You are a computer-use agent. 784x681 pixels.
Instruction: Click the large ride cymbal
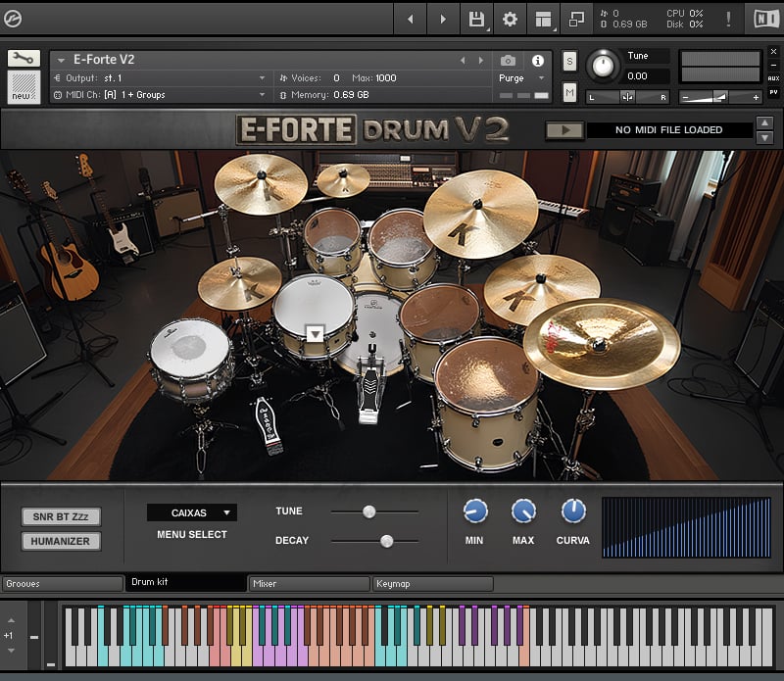[x=480, y=214]
